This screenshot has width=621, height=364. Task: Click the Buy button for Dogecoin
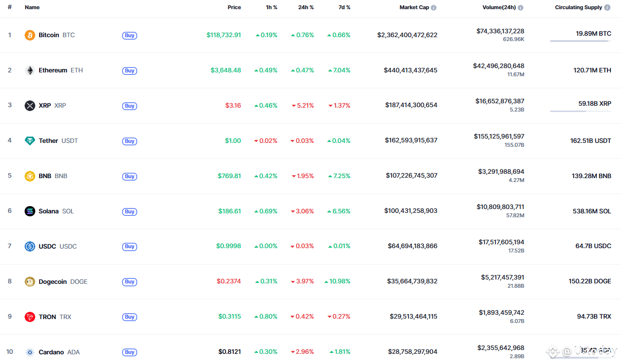[x=129, y=282]
